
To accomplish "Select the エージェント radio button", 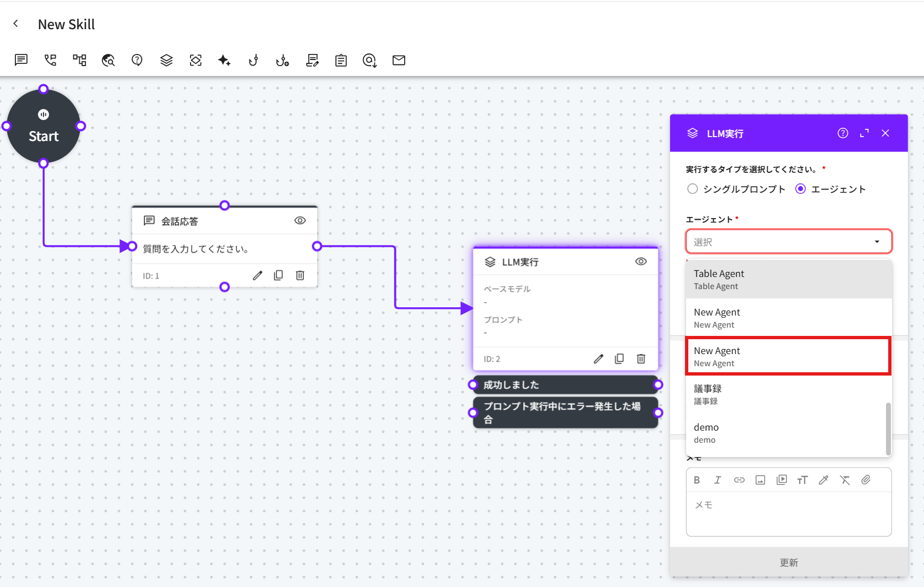I will (801, 189).
